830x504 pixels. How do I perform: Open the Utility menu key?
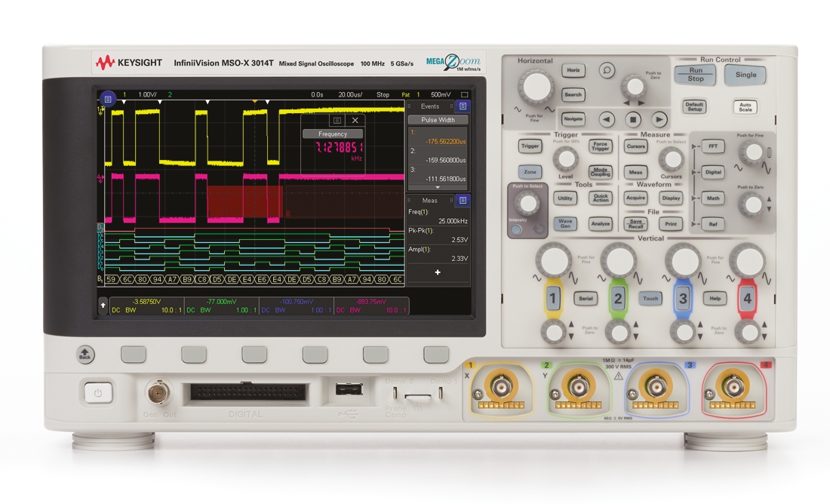click(x=565, y=198)
